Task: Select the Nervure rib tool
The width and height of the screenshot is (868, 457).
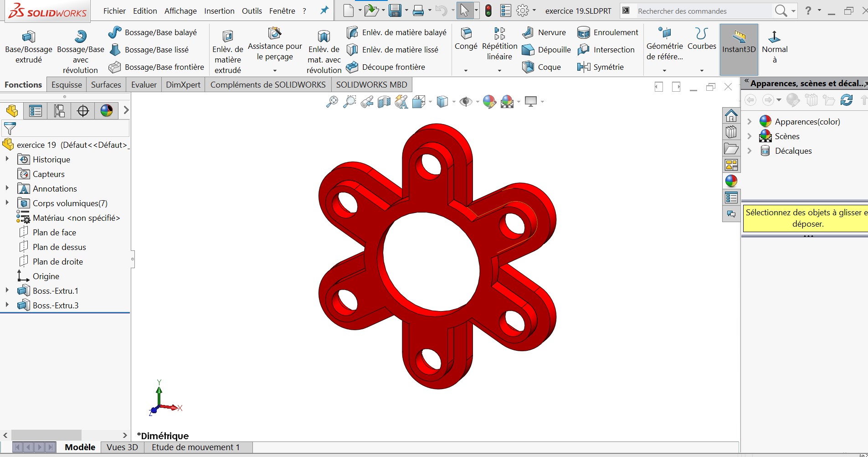Action: tap(544, 32)
